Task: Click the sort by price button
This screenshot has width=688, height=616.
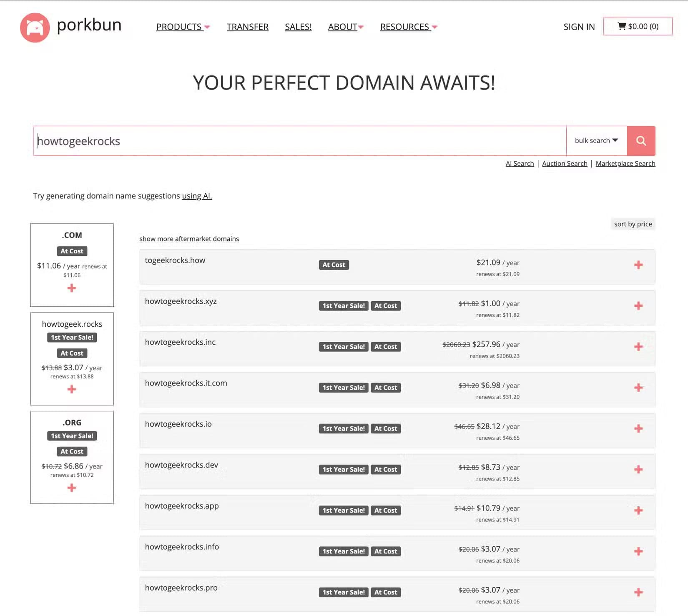Action: [x=633, y=224]
